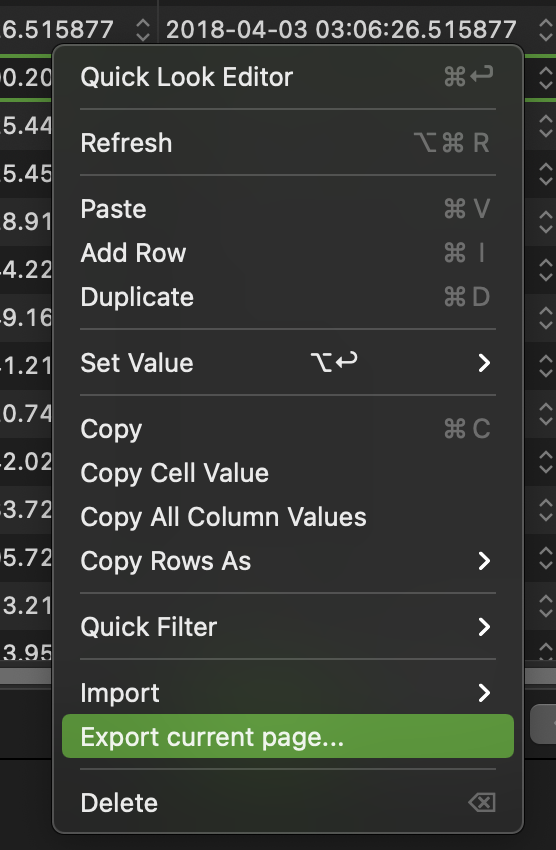The image size is (556, 850).
Task: Choose Copy All Column Values
Action: pos(288,517)
